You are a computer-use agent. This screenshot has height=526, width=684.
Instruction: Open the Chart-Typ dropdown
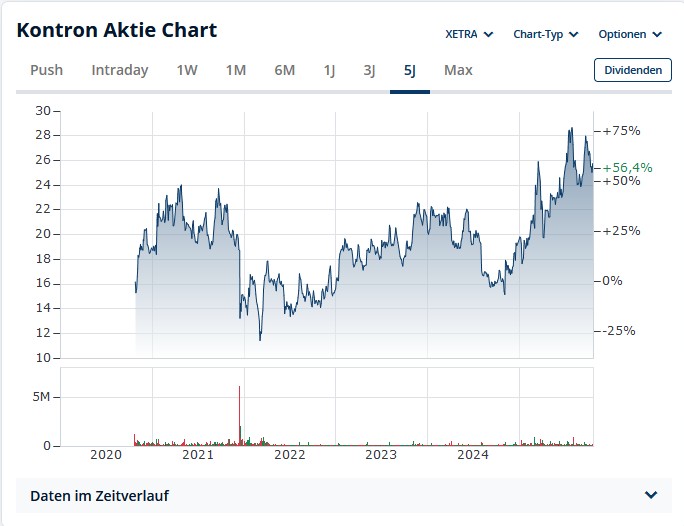(x=545, y=34)
